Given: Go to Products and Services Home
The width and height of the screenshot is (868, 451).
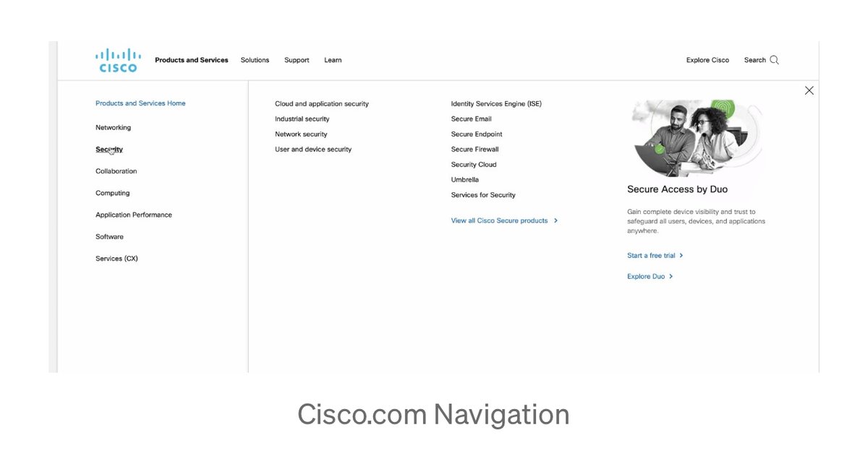Looking at the screenshot, I should (140, 103).
